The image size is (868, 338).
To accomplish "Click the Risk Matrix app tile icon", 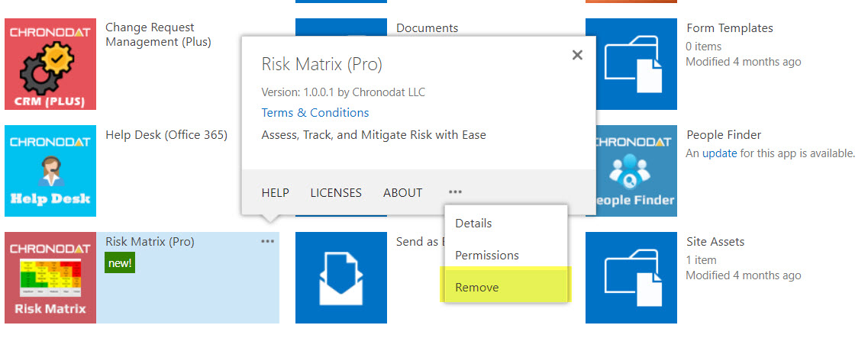I will tap(50, 278).
